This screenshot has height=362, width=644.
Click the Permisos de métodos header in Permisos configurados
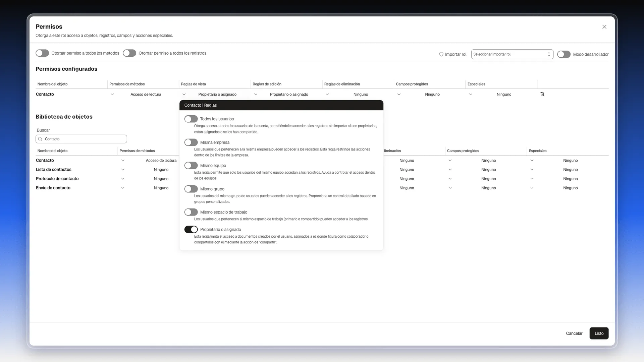click(127, 84)
